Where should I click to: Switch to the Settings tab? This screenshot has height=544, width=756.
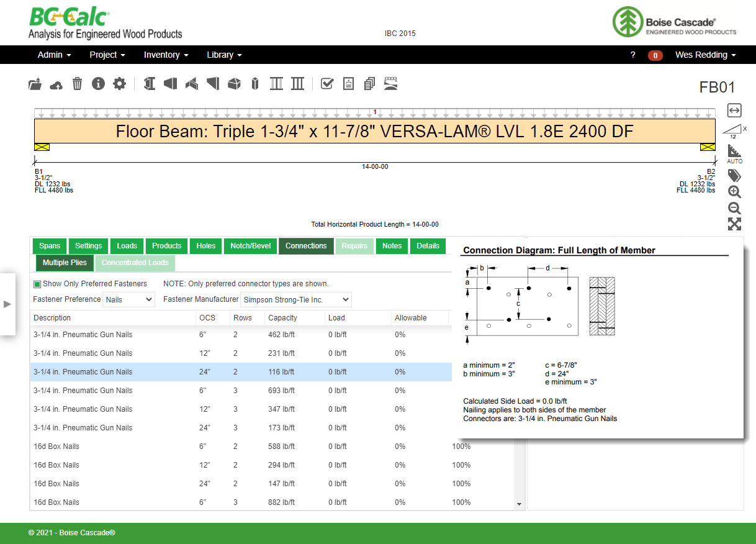(x=89, y=246)
